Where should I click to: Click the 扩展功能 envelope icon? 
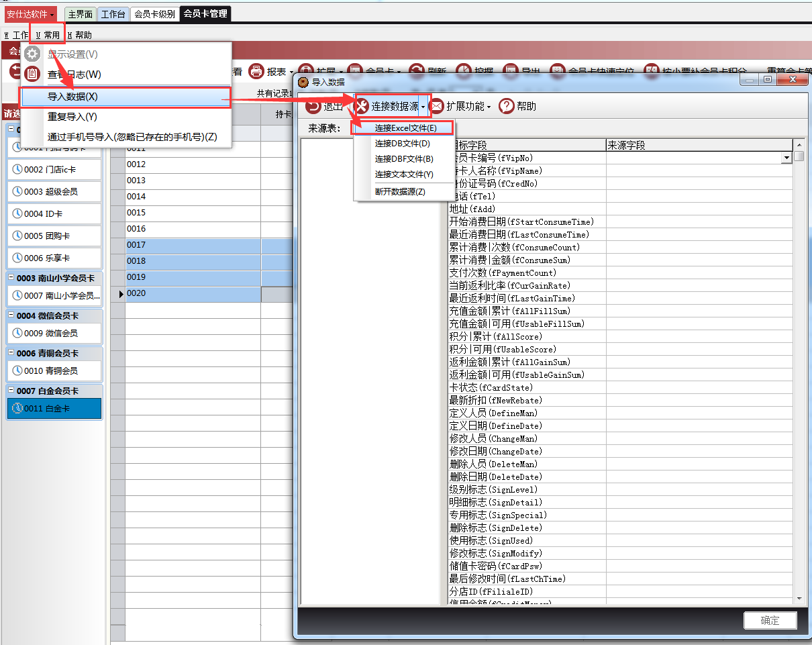[x=437, y=106]
